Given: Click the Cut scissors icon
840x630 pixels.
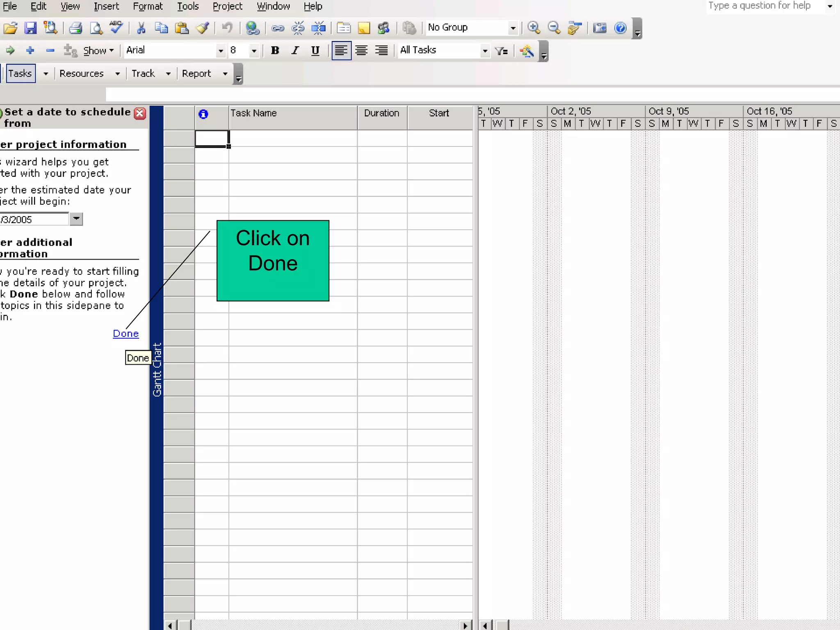Looking at the screenshot, I should tap(141, 28).
